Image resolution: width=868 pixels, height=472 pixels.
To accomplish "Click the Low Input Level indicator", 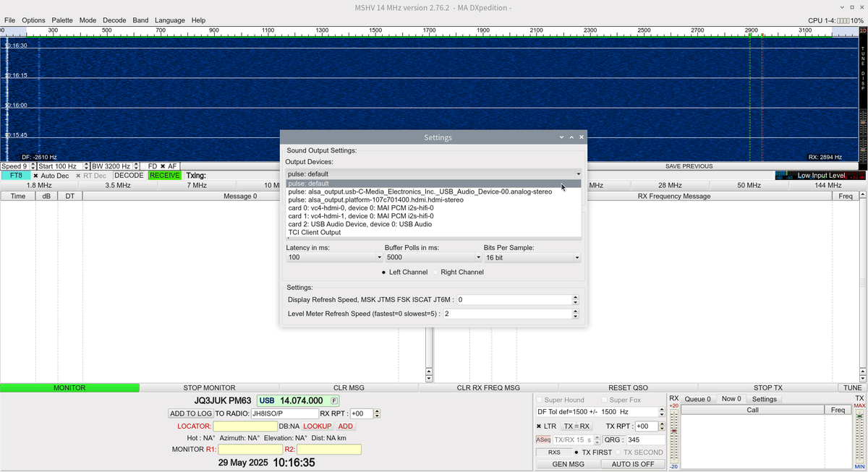I will (x=821, y=175).
